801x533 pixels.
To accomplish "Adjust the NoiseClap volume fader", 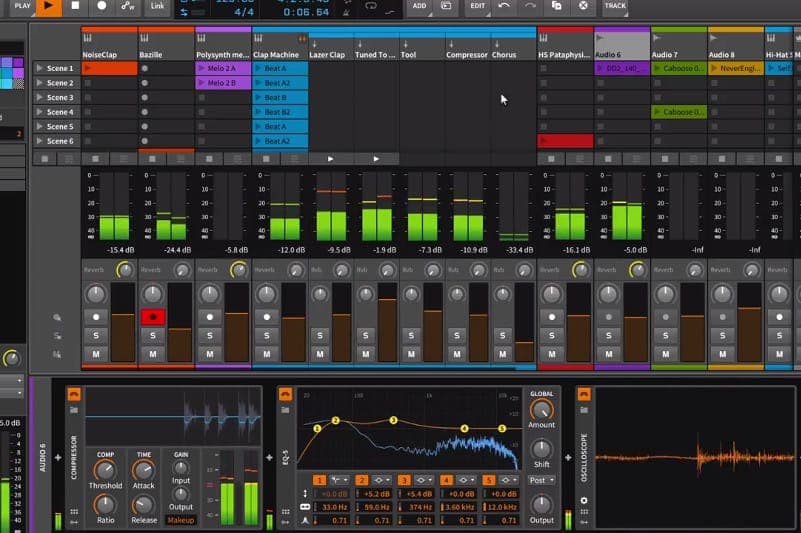I will pyautogui.click(x=123, y=323).
